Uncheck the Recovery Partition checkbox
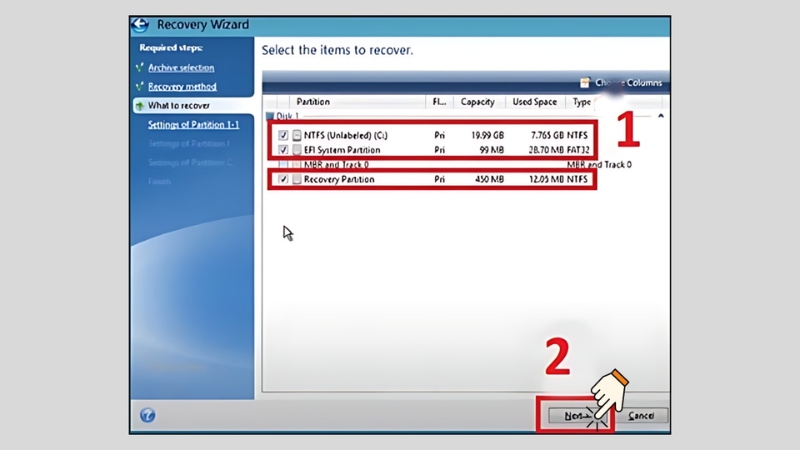This screenshot has width=800, height=450. [x=283, y=180]
